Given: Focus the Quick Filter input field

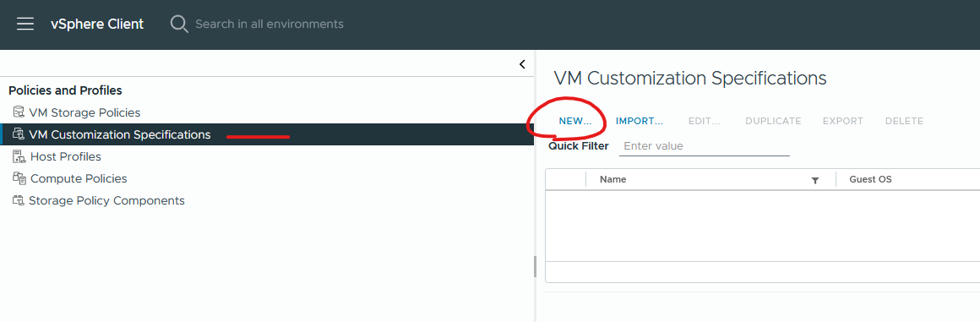Looking at the screenshot, I should click(x=705, y=146).
